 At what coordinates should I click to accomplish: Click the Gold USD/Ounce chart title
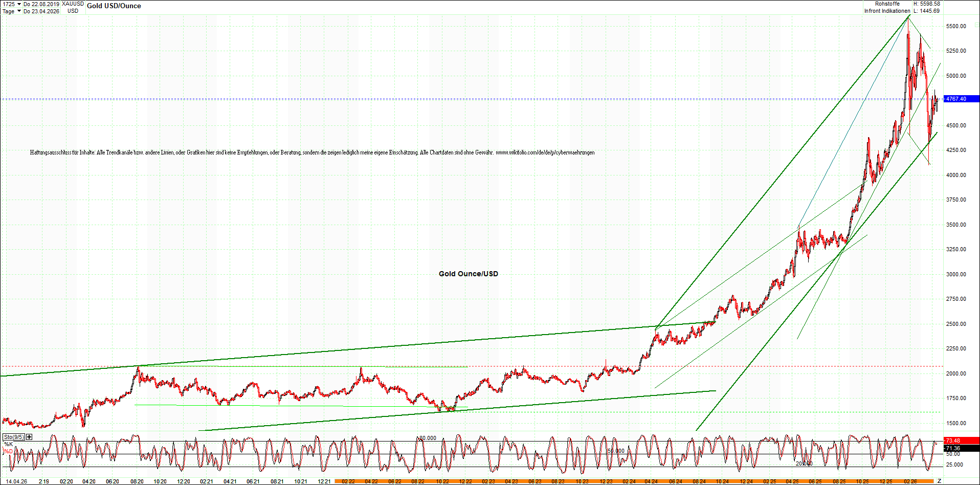(x=114, y=6)
